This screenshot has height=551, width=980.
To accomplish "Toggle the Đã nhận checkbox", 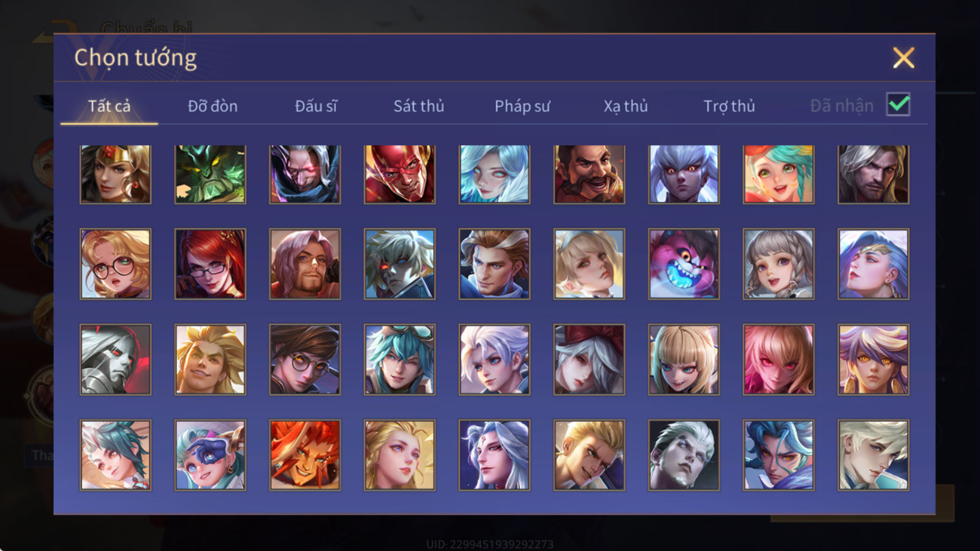I will 899,105.
